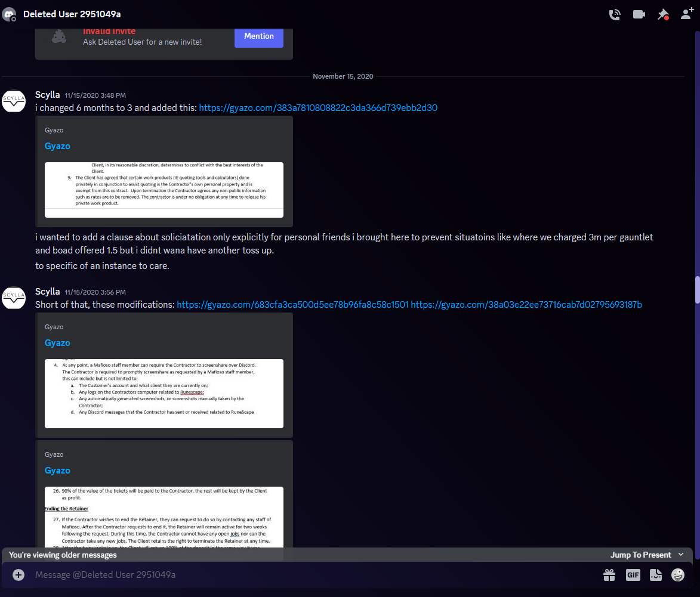Click Scylla username on 3:48 PM message
Image resolution: width=700 pixels, height=597 pixels.
[47, 95]
